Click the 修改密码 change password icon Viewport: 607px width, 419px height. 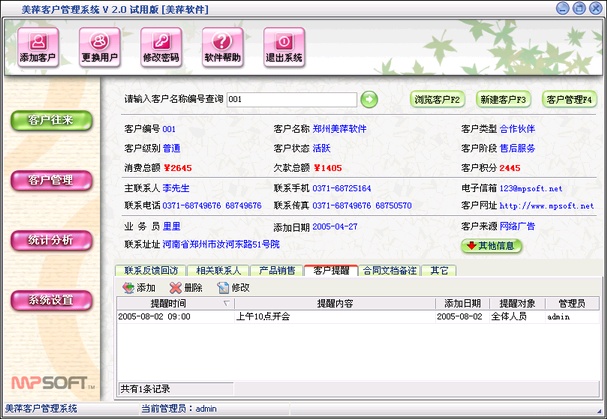click(x=161, y=46)
